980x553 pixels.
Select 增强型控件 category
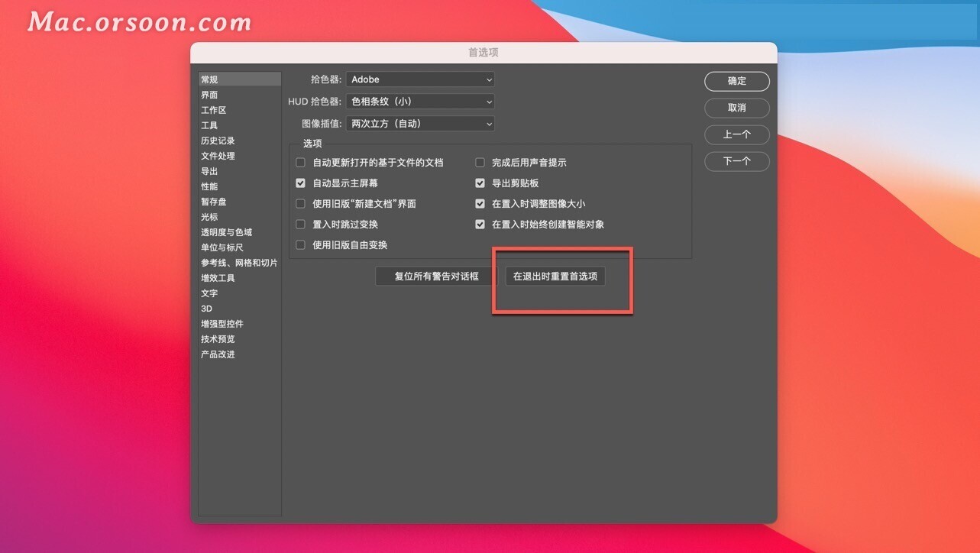point(240,324)
